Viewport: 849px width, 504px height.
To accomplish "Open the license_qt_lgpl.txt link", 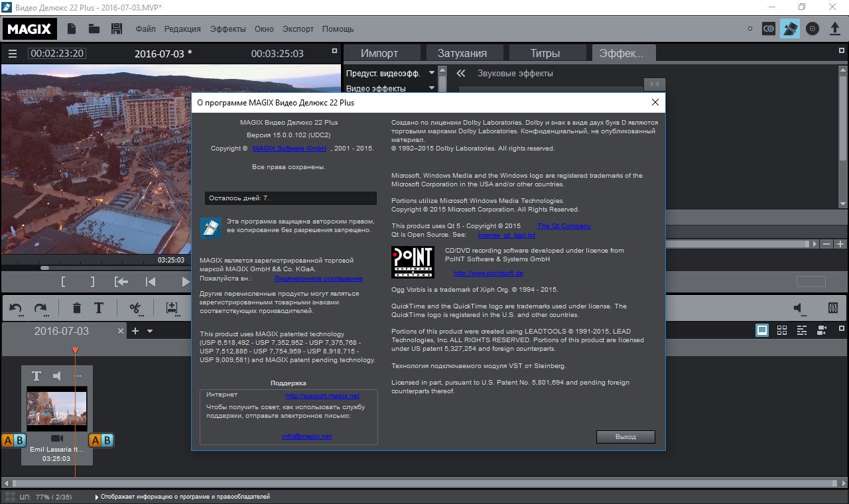I will coord(507,235).
